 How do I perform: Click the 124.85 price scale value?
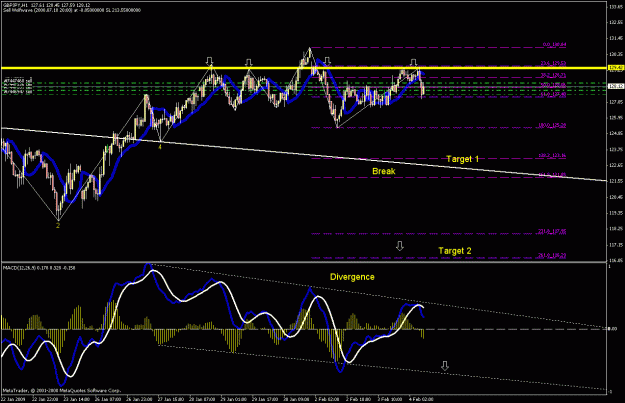(x=616, y=134)
